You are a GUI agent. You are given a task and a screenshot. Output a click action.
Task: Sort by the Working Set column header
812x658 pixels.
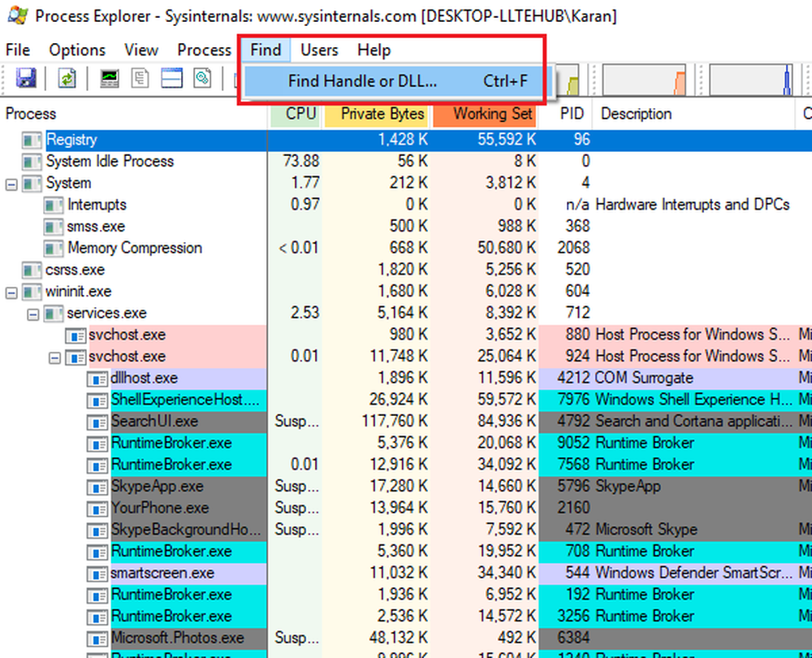(x=486, y=114)
